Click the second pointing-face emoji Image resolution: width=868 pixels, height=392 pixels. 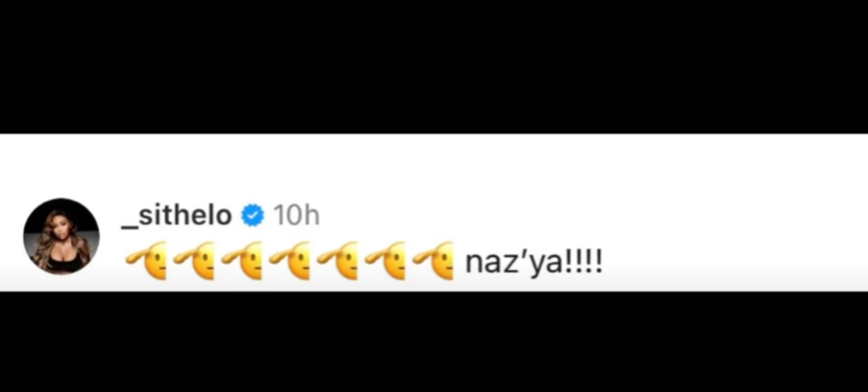point(196,262)
